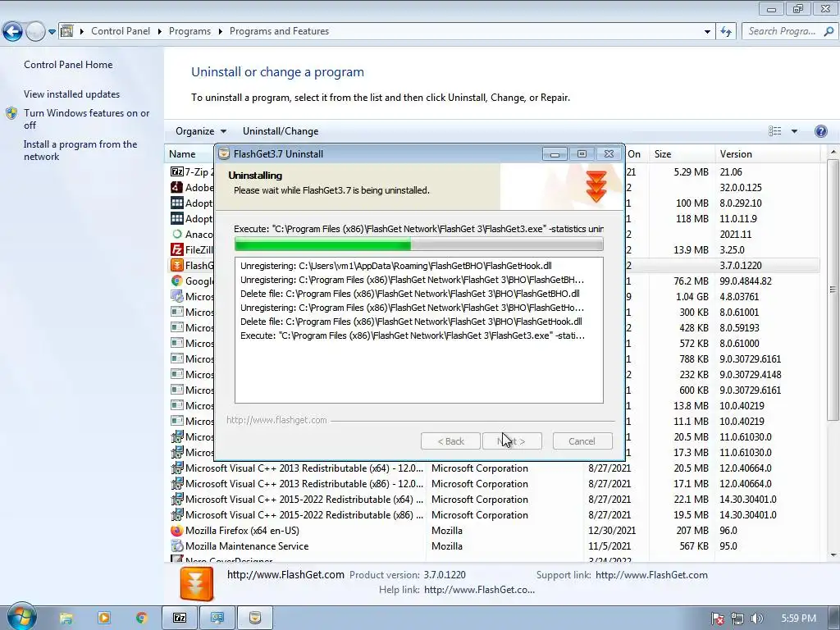Click the FlashGet Uninstall title bar icon
Viewport: 840px width, 630px height.
(x=224, y=153)
